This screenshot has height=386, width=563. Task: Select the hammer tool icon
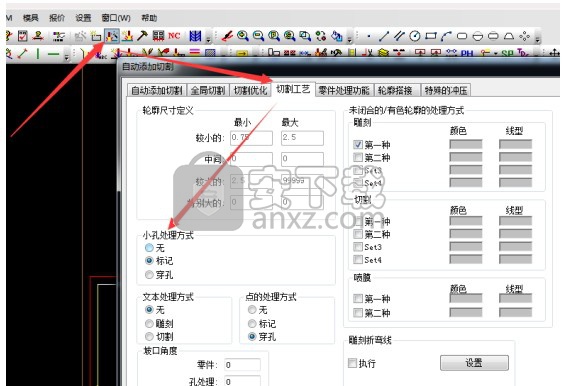143,36
